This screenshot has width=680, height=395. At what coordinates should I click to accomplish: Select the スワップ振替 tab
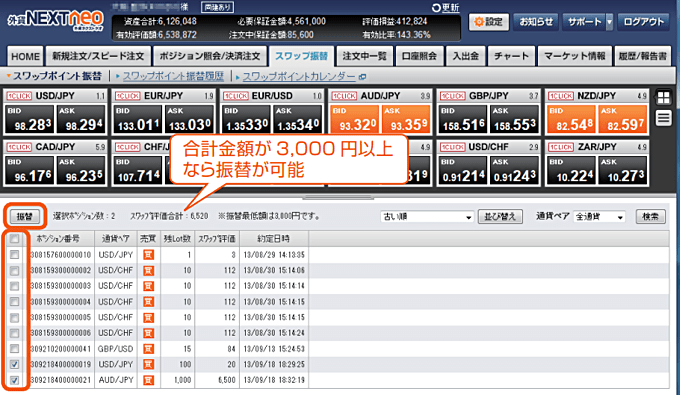[302, 56]
